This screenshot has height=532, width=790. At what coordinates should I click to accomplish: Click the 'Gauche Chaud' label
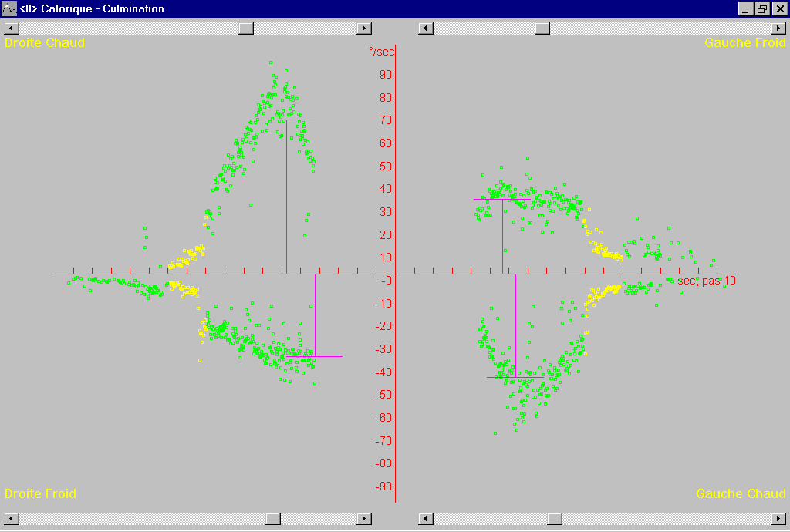[741, 493]
